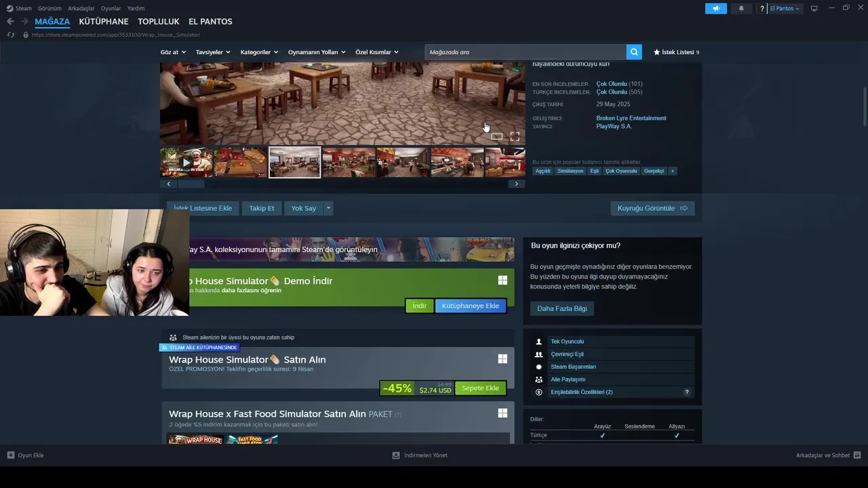Show the previous media thumbnails with left arrow
The width and height of the screenshot is (868, 488).
pos(168,184)
